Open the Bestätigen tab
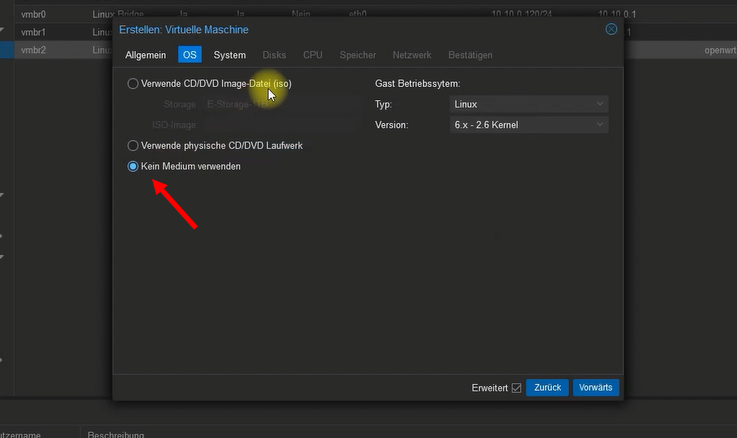This screenshot has width=737, height=438. pyautogui.click(x=469, y=55)
